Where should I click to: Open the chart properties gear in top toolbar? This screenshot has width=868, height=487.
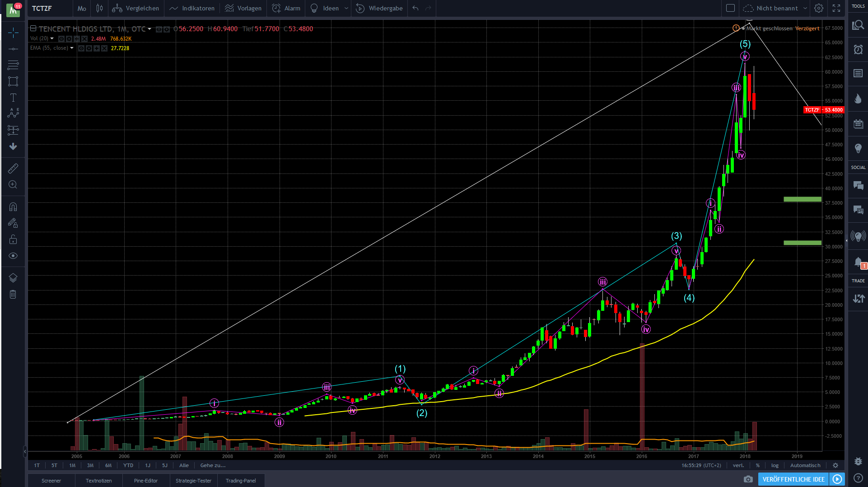tap(818, 8)
